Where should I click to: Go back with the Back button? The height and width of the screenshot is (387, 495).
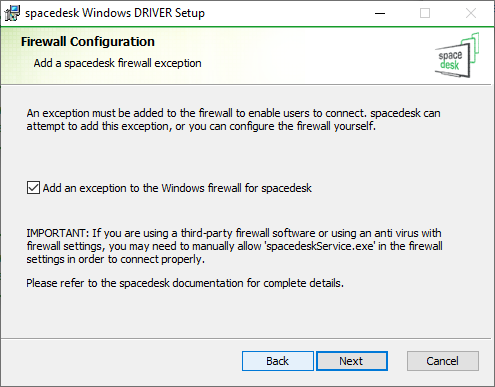point(278,361)
